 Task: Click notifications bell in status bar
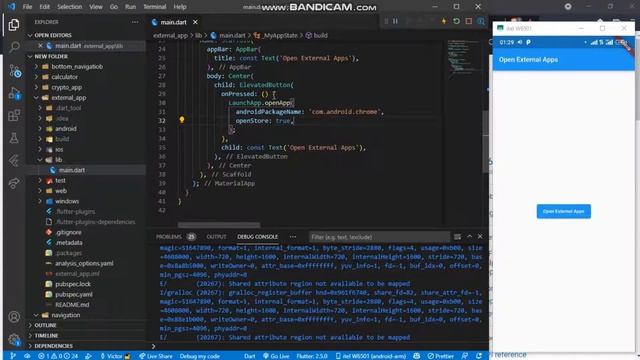tap(479, 356)
